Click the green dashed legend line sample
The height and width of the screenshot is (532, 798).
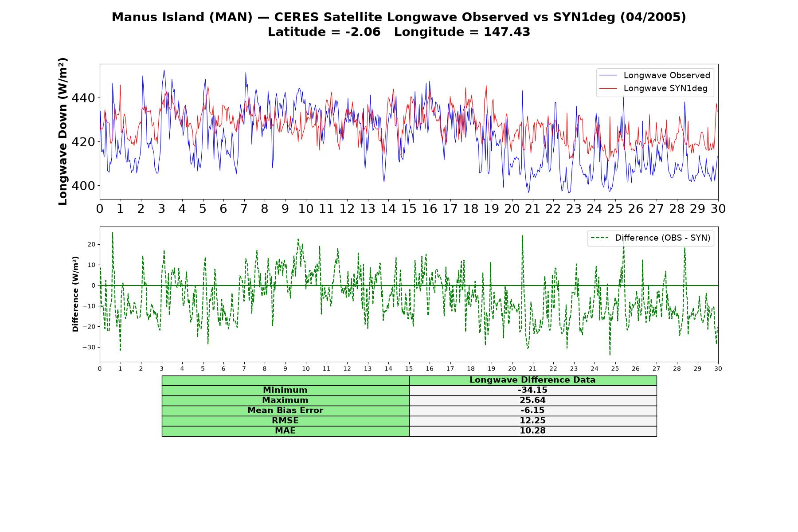[x=599, y=238]
